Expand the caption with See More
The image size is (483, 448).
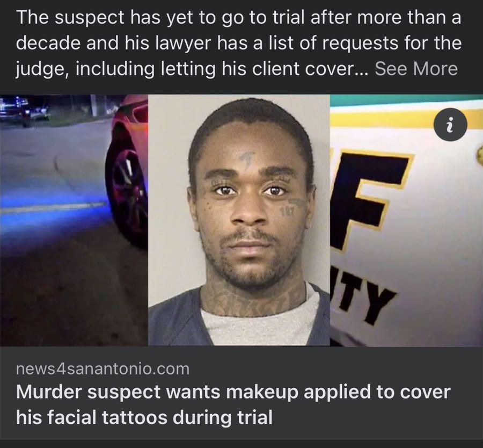[x=416, y=68]
